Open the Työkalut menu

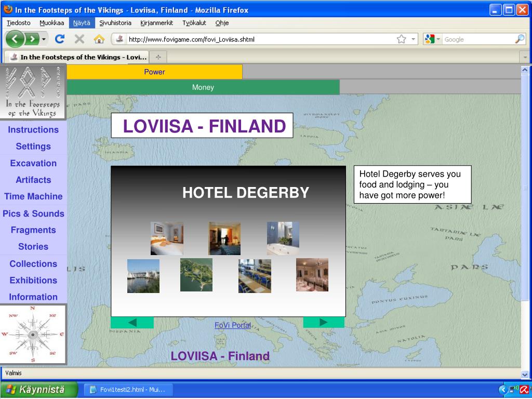click(194, 23)
